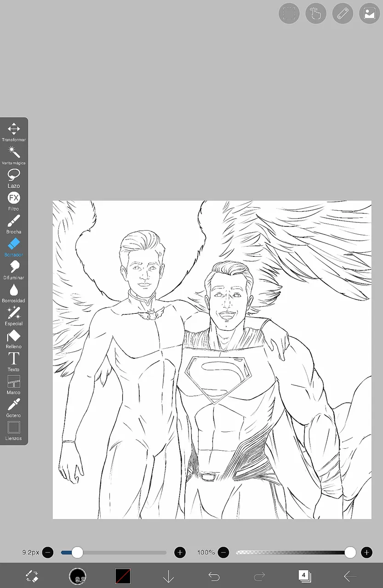This screenshot has width=383, height=588.
Task: Open the material image button at top
Action: (369, 13)
